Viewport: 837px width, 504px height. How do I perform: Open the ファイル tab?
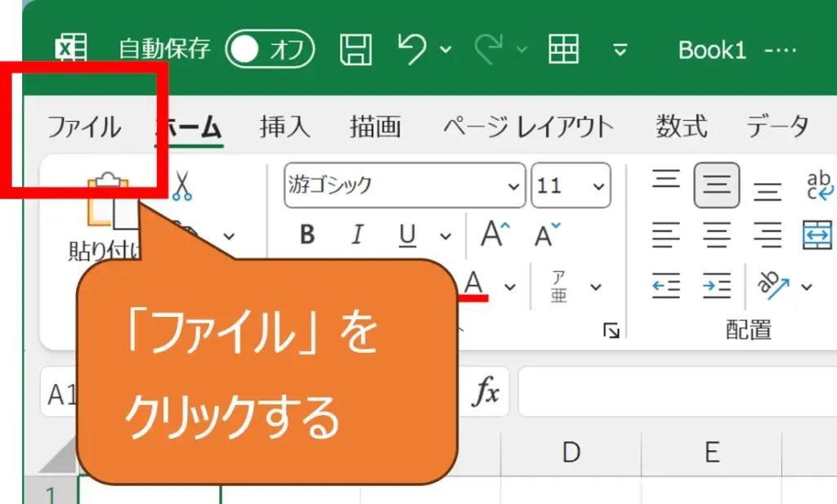[83, 127]
